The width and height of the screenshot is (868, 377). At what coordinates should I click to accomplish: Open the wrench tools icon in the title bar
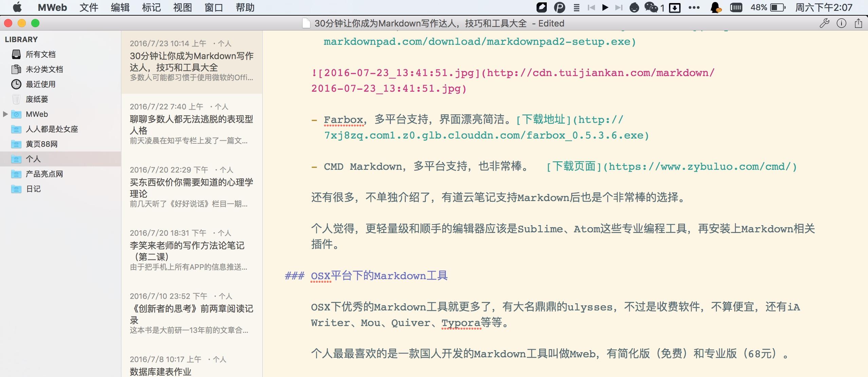click(824, 23)
